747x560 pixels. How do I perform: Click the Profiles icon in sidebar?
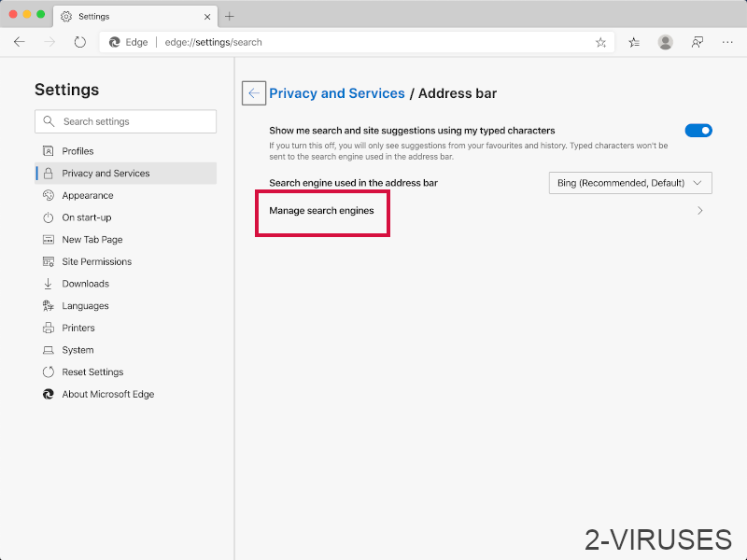point(49,151)
